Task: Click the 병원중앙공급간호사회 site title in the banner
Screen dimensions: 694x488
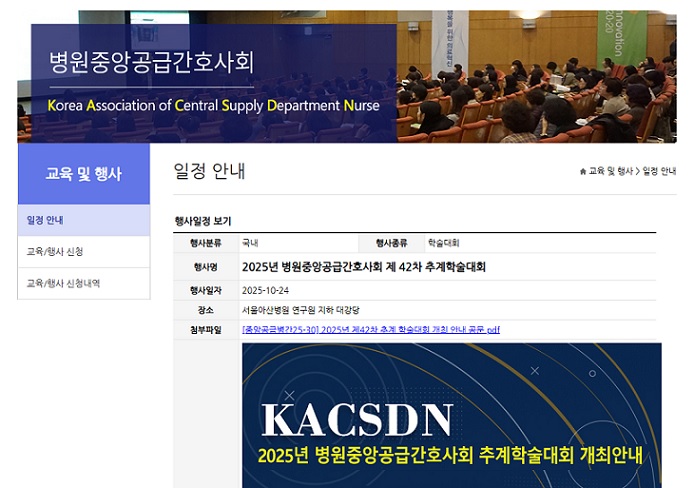Action: coord(151,62)
